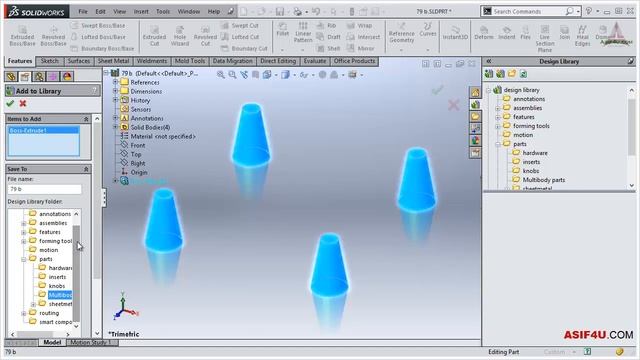The height and width of the screenshot is (360, 640).
Task: Switch to the Motion Study 1 tab
Action: (x=90, y=342)
